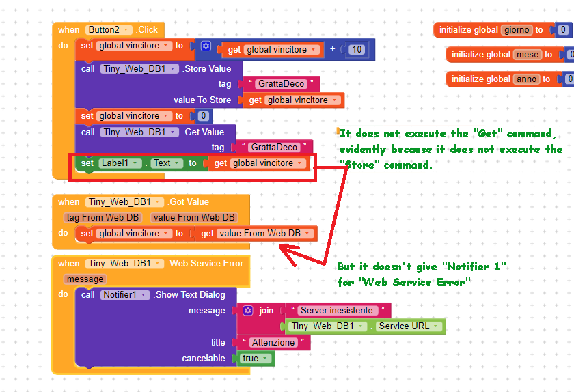Viewport: 574px width, 392px height.
Task: Open the Label1 component dropdown
Action: [x=135, y=163]
